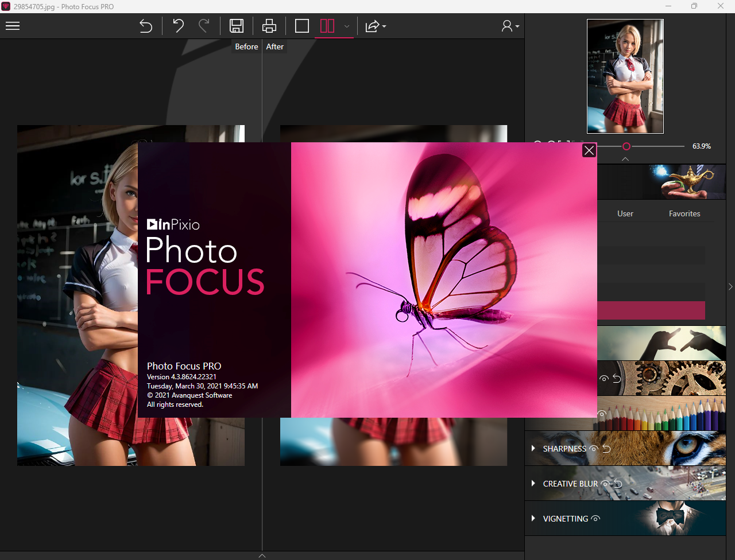Screen dimensions: 735x560
Task: Click the revert to original arrow icon
Action: click(x=146, y=26)
